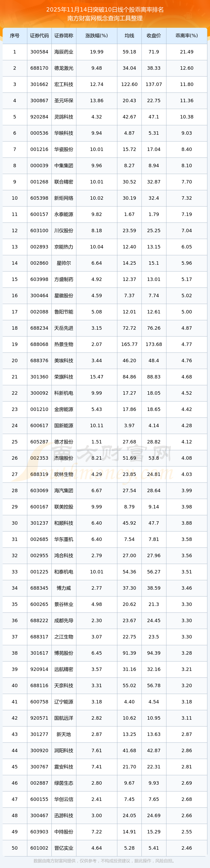Select the stock name 之江生物

64,637
